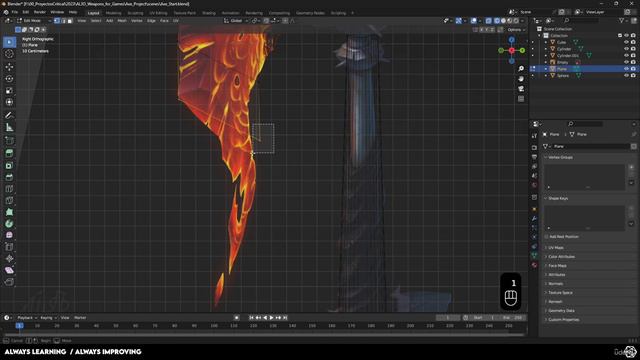The height and width of the screenshot is (360, 640).
Task: Toggle Sphere eye visibility in outliner
Action: tap(626, 76)
